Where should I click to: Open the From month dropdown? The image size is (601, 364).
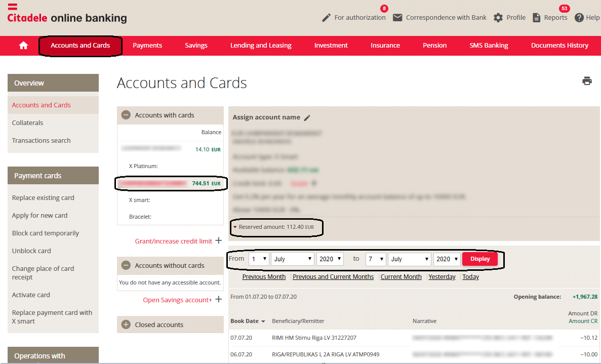click(293, 259)
